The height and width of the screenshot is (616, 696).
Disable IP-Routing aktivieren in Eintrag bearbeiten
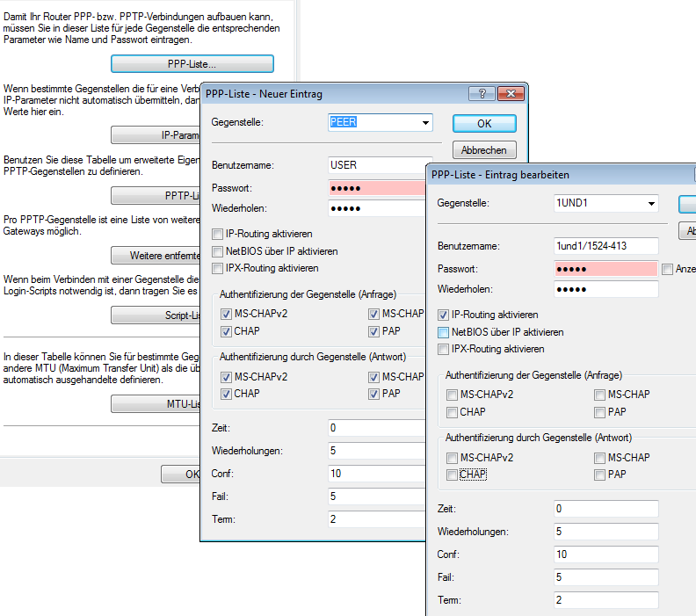(443, 315)
